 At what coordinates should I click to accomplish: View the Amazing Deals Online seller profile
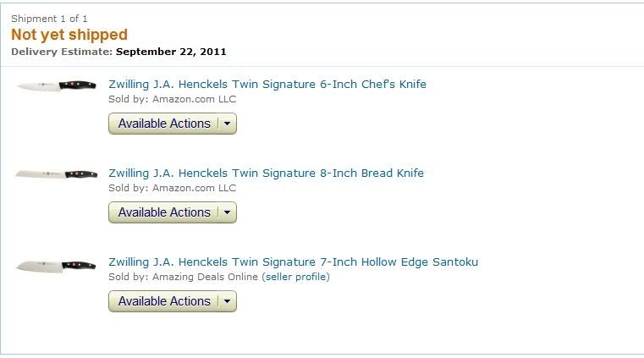pos(295,277)
